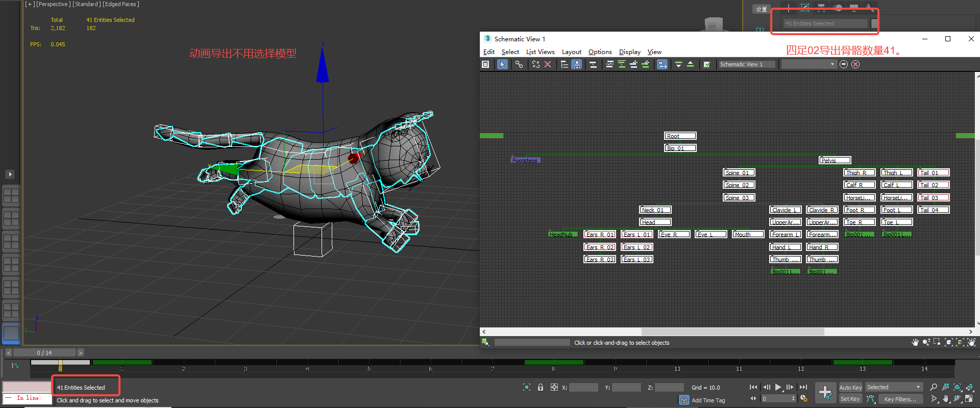Click Zoom Extents Selected in Schematic View
980x408 pixels.
960,342
